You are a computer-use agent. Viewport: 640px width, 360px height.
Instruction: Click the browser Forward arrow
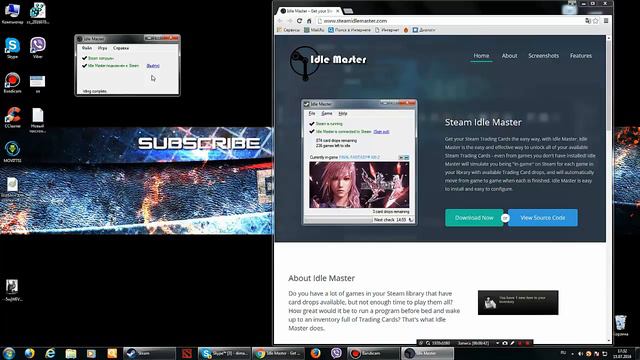point(290,21)
